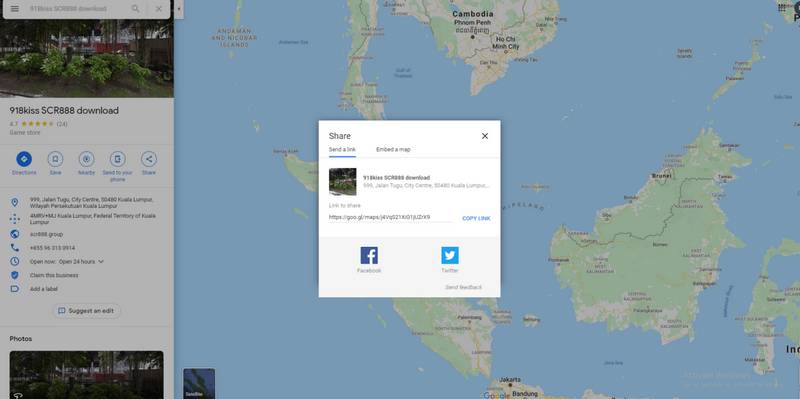The image size is (800, 399).
Task: Click the COPY LINK button
Action: point(476,218)
